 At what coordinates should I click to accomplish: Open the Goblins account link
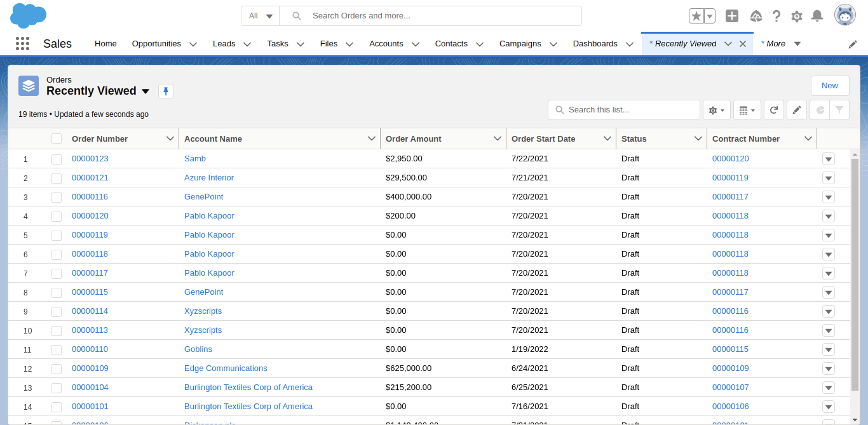[x=198, y=349]
